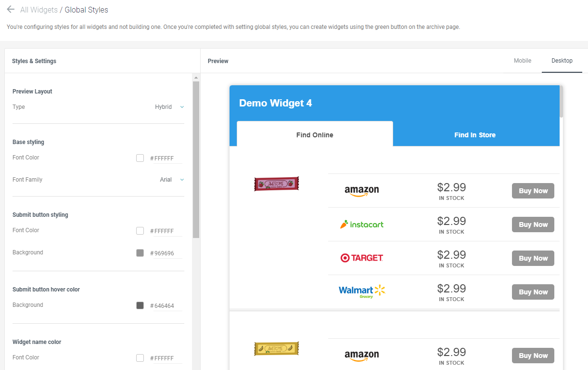Image resolution: width=588 pixels, height=370 pixels.
Task: Click the Instacart retailer logo
Action: pyautogui.click(x=362, y=225)
